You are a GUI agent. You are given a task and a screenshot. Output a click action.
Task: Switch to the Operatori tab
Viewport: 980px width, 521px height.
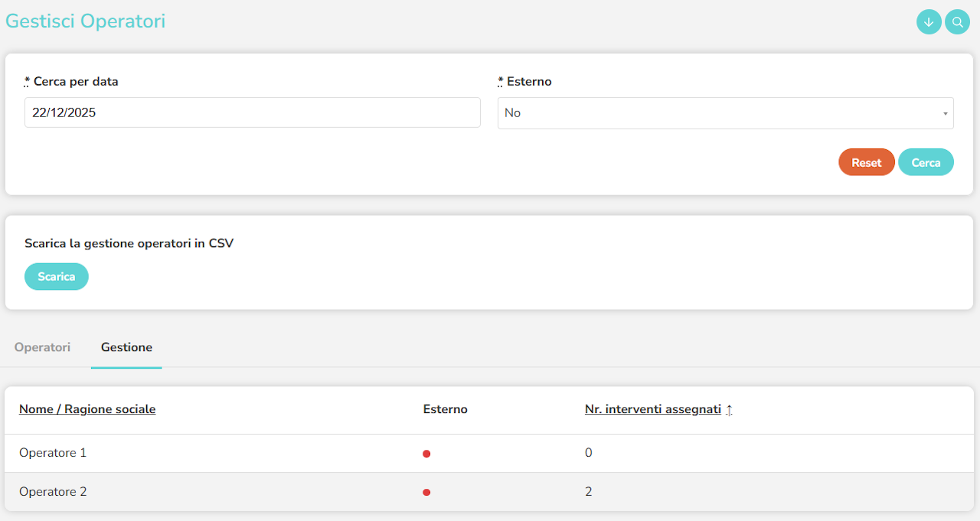pos(42,347)
